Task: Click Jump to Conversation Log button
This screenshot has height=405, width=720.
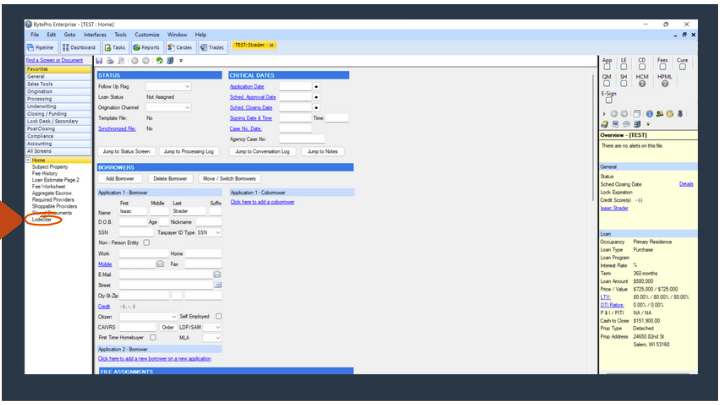Action: coord(262,152)
